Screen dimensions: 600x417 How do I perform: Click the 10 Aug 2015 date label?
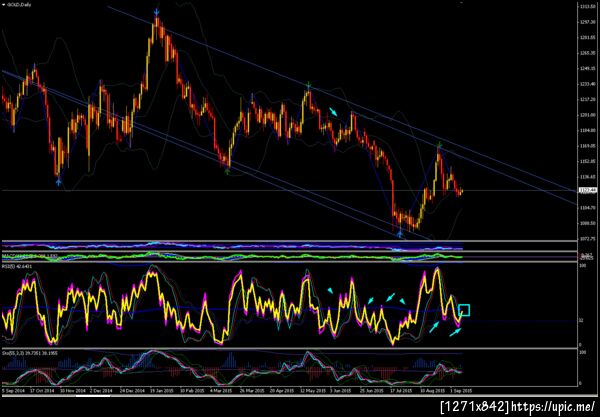coord(432,391)
